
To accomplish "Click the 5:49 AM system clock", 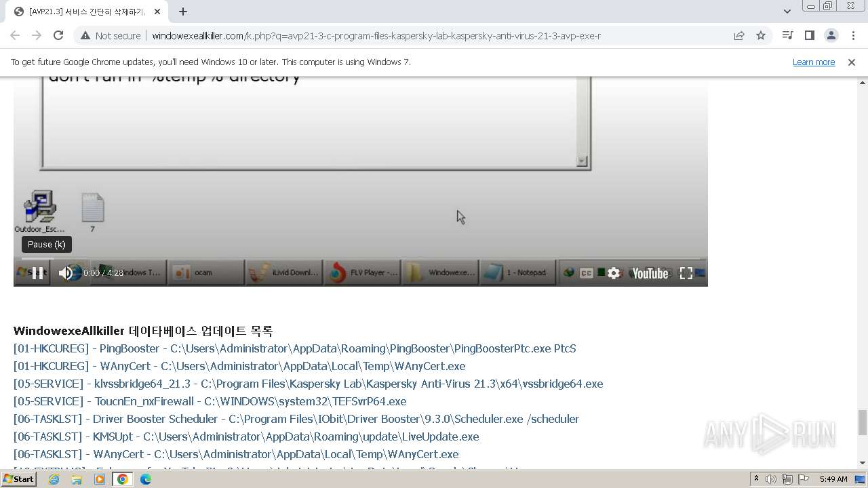I will click(x=833, y=479).
